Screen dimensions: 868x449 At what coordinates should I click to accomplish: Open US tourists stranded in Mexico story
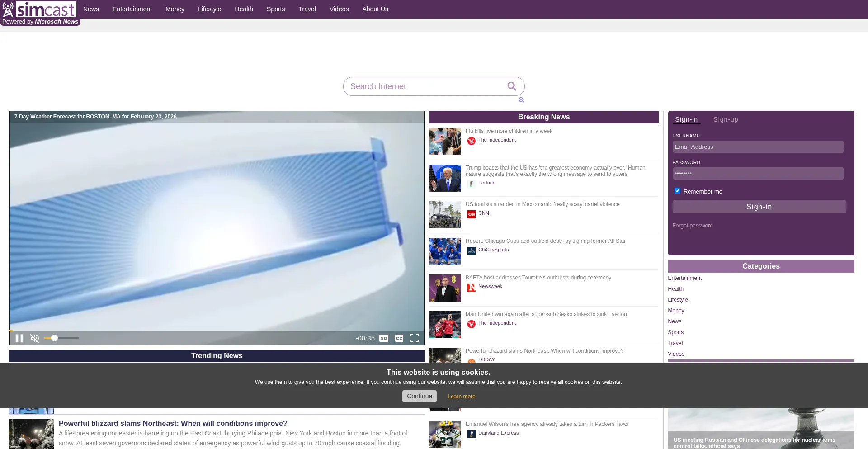coord(542,204)
